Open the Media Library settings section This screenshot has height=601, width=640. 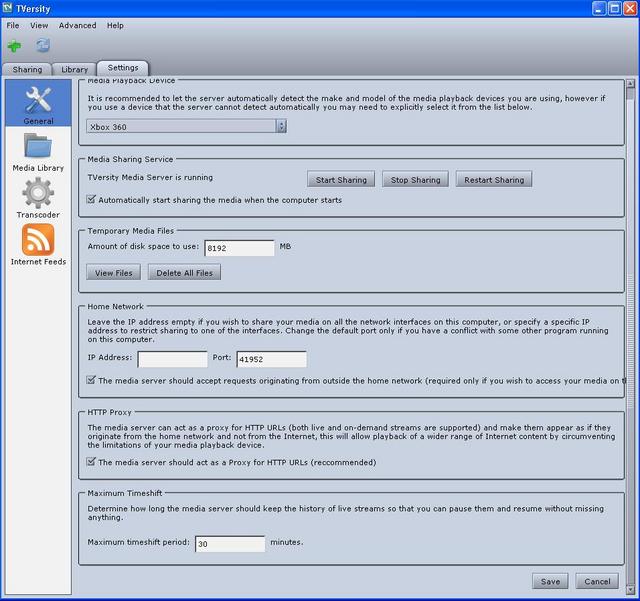tap(38, 152)
